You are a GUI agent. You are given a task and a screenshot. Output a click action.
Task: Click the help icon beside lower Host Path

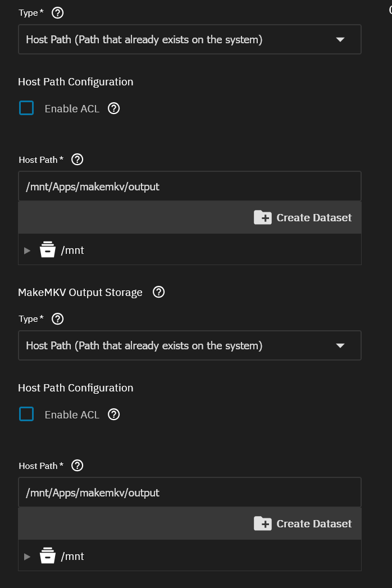click(x=78, y=466)
